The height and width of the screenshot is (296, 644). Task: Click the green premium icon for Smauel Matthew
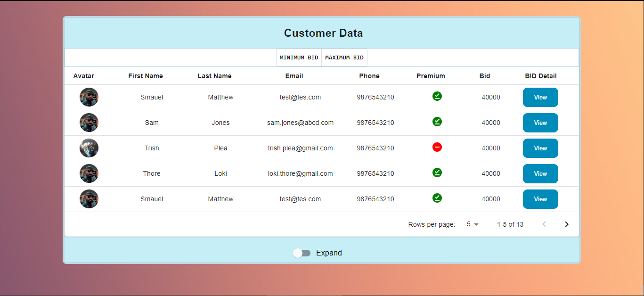[x=437, y=96]
